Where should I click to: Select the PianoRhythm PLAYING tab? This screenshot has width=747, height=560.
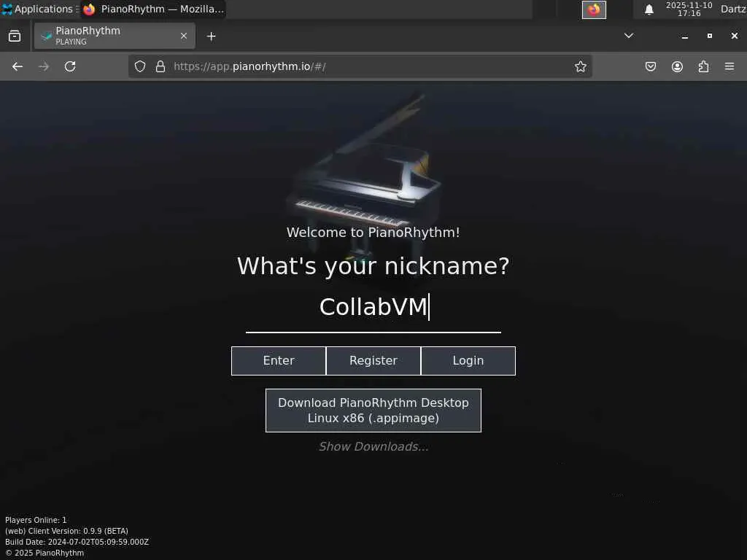tap(115, 36)
